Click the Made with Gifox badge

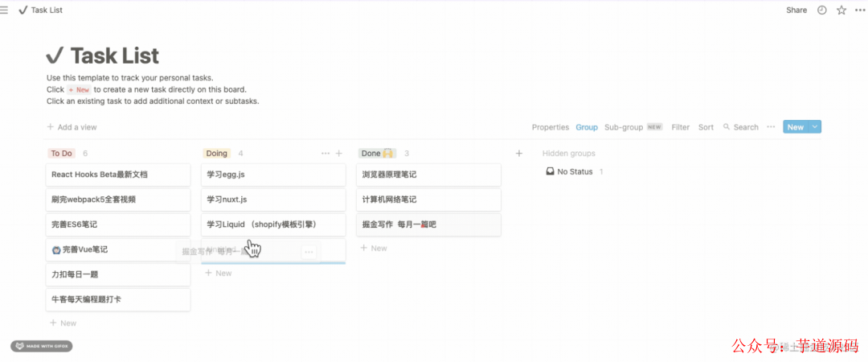[x=42, y=347]
